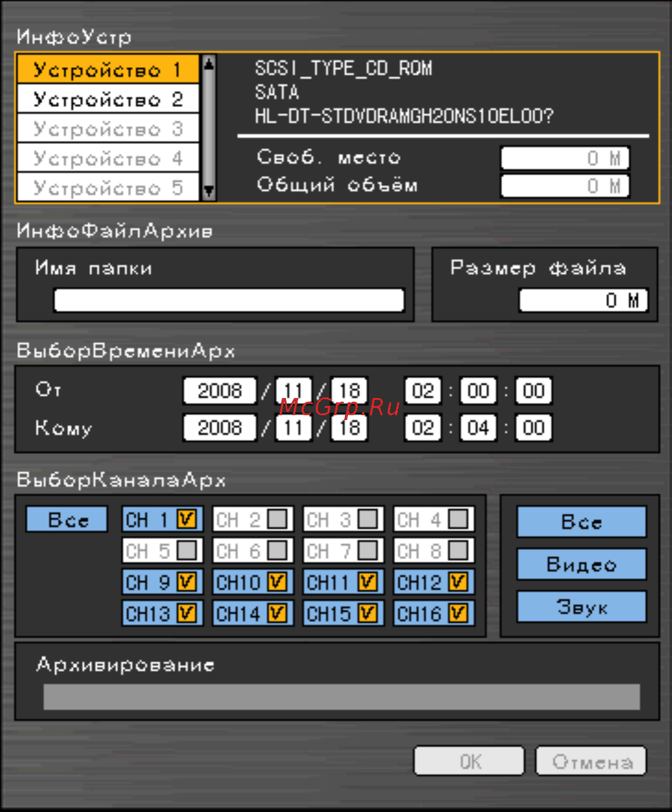Click the Видео button

click(582, 564)
